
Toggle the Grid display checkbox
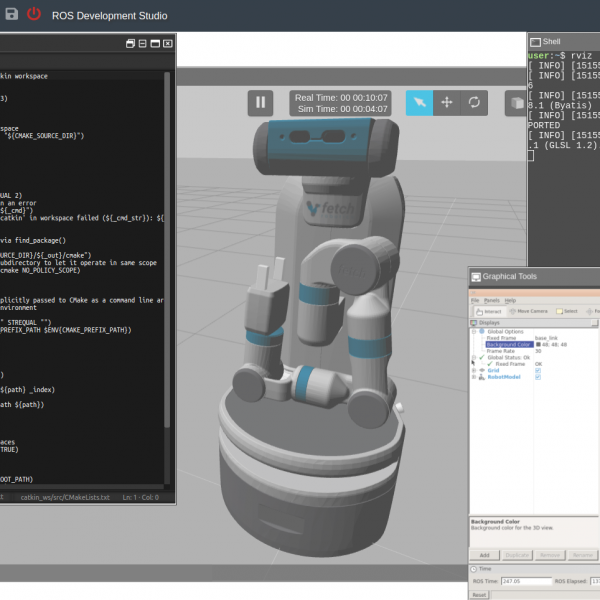pyautogui.click(x=538, y=370)
